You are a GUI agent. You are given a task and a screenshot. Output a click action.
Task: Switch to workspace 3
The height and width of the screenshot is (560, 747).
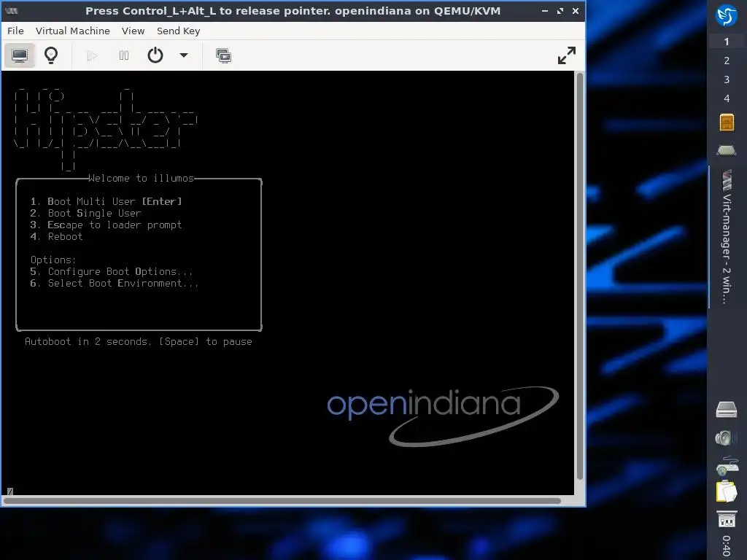point(727,79)
